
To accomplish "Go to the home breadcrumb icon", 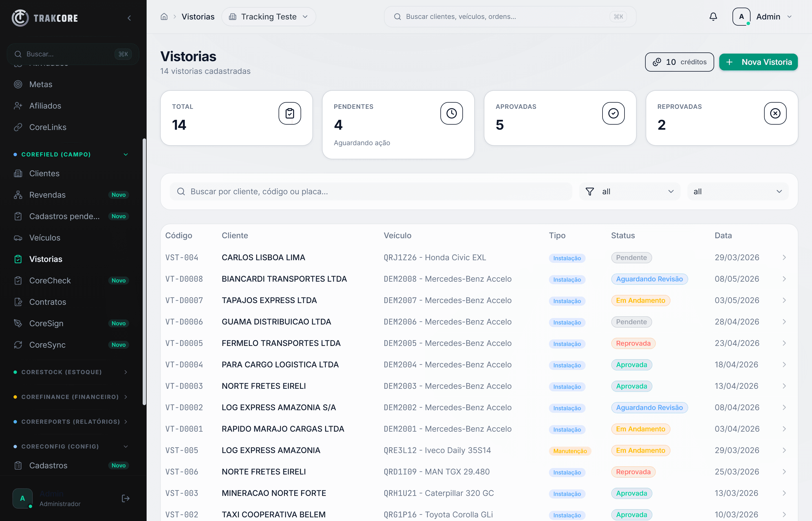I will coord(164,17).
